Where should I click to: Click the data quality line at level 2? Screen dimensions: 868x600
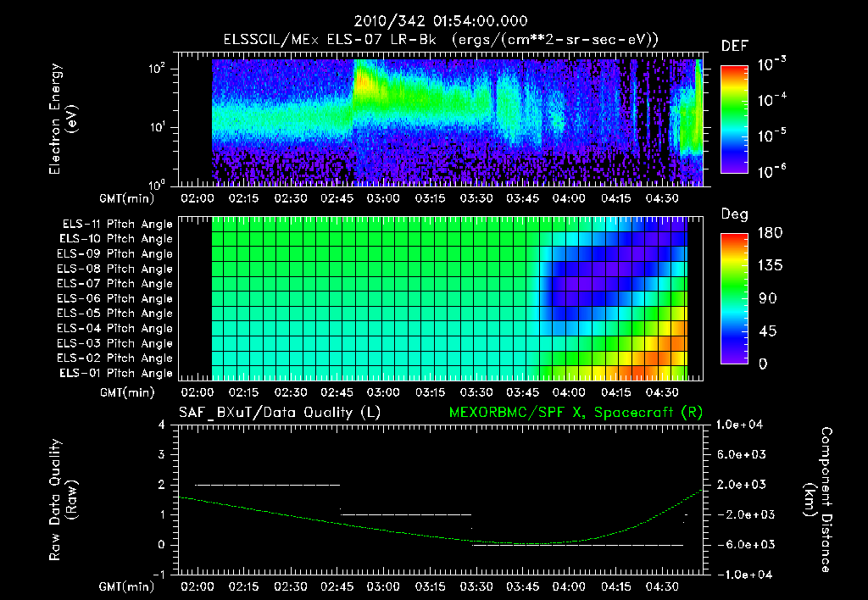pos(267,485)
